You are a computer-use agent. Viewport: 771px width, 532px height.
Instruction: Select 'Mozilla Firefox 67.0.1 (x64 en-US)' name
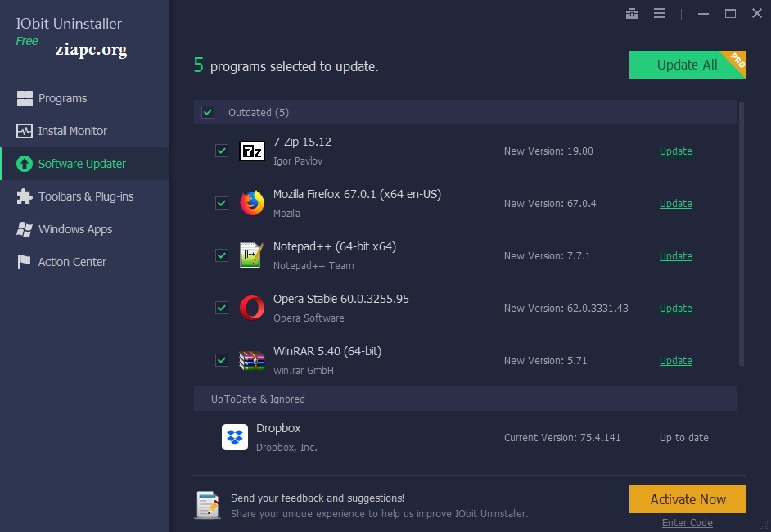(x=357, y=194)
